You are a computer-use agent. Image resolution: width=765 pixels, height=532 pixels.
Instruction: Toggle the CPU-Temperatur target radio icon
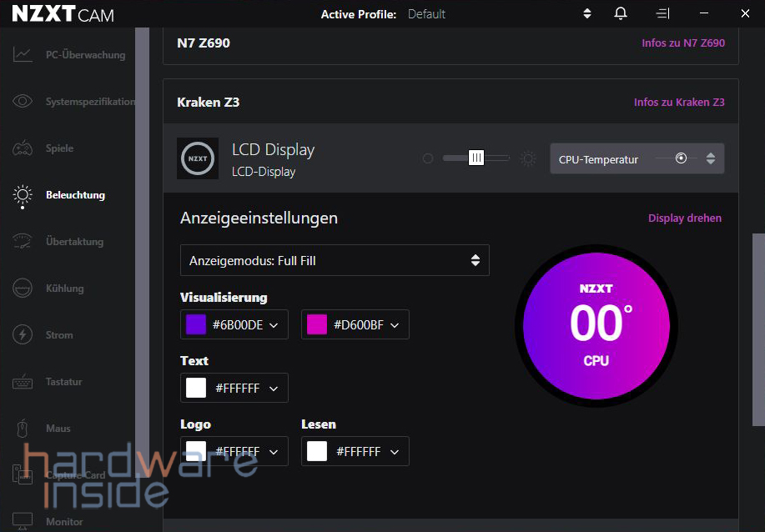[681, 158]
